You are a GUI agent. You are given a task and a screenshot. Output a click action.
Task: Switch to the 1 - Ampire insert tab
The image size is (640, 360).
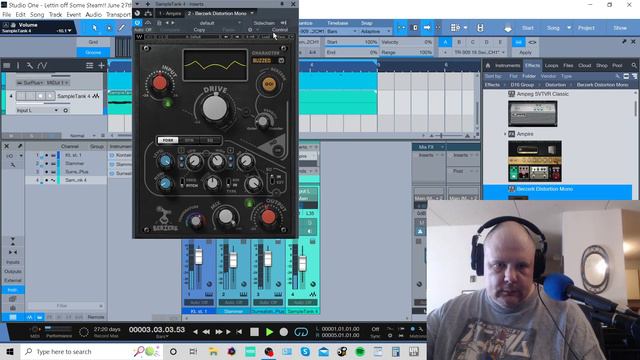click(x=170, y=13)
